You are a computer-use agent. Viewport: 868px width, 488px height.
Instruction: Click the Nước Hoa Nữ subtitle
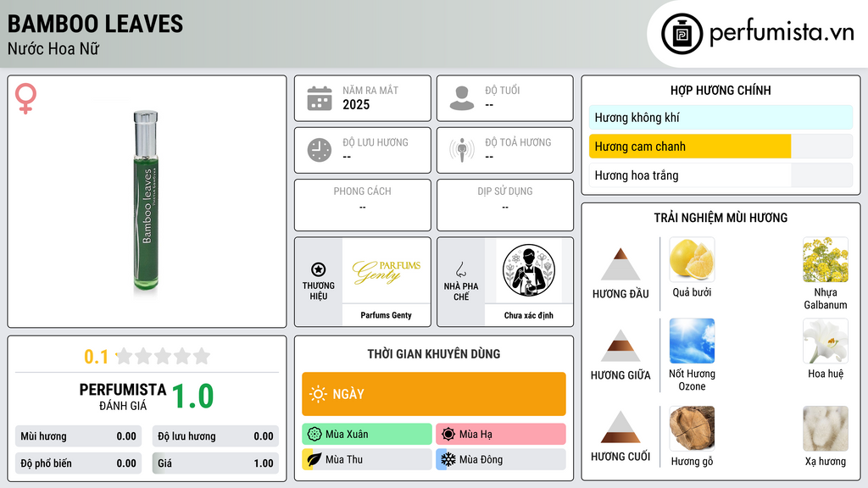[x=53, y=49]
